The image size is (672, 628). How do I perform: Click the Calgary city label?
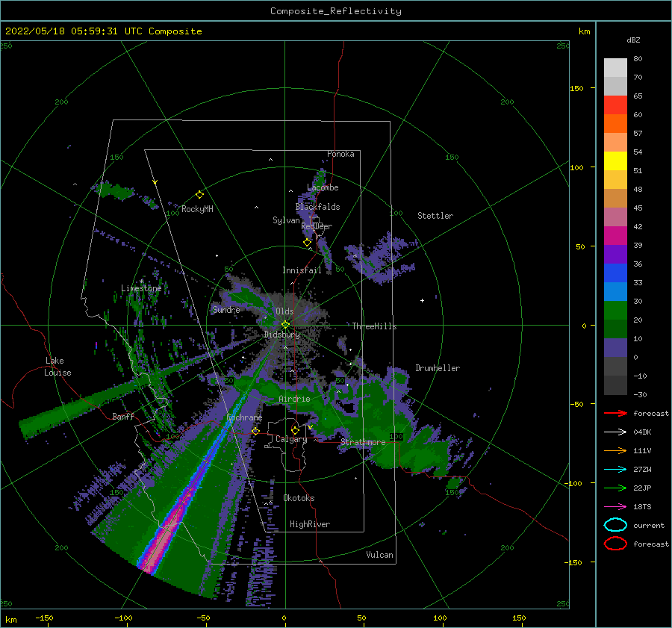click(291, 439)
